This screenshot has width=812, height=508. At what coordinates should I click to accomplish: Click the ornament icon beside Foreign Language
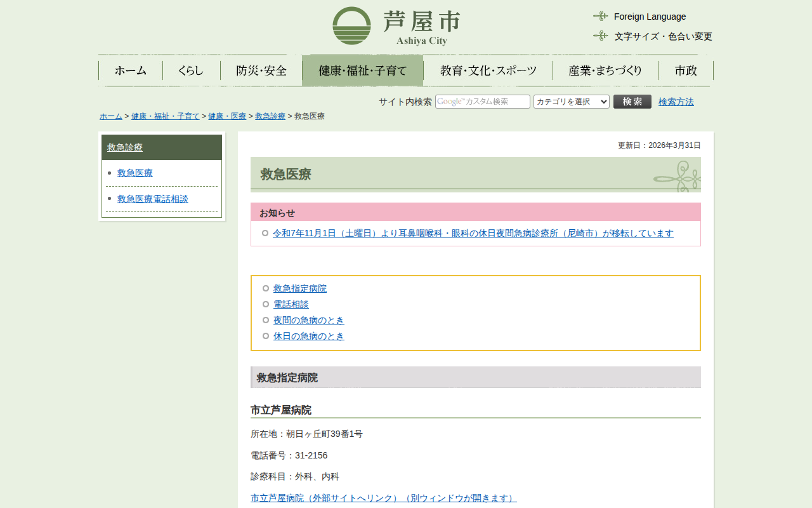point(600,16)
